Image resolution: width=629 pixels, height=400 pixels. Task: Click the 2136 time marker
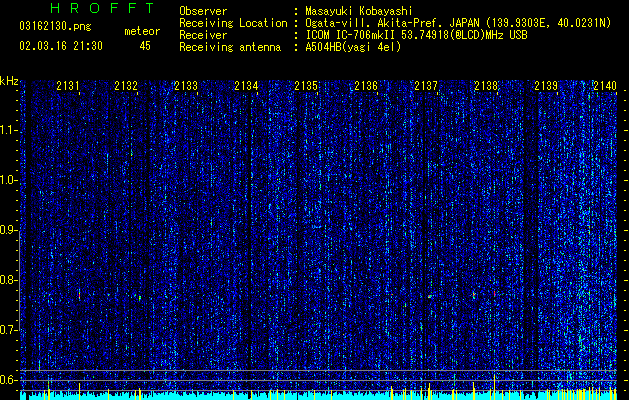click(x=366, y=86)
